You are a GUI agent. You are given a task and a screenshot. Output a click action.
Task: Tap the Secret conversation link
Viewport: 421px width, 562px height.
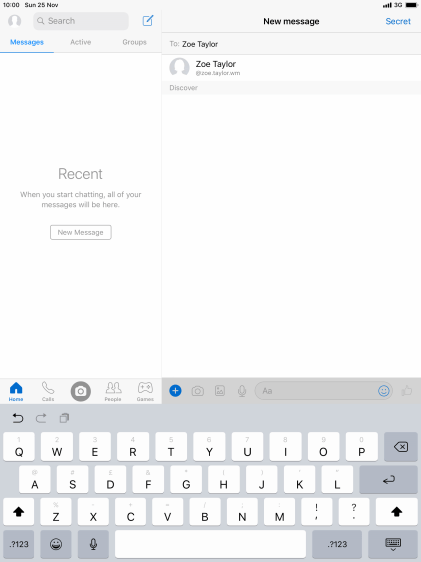398,21
